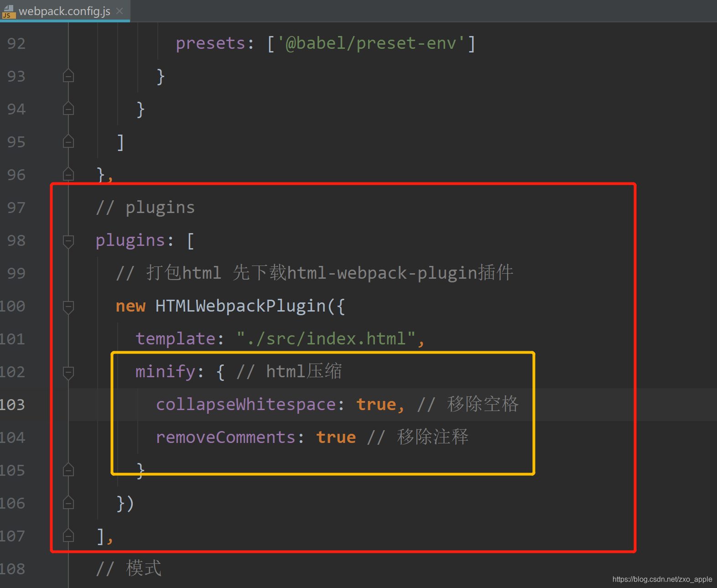Click the 'plugins' property key
Screen dimensions: 717x588
(130, 240)
